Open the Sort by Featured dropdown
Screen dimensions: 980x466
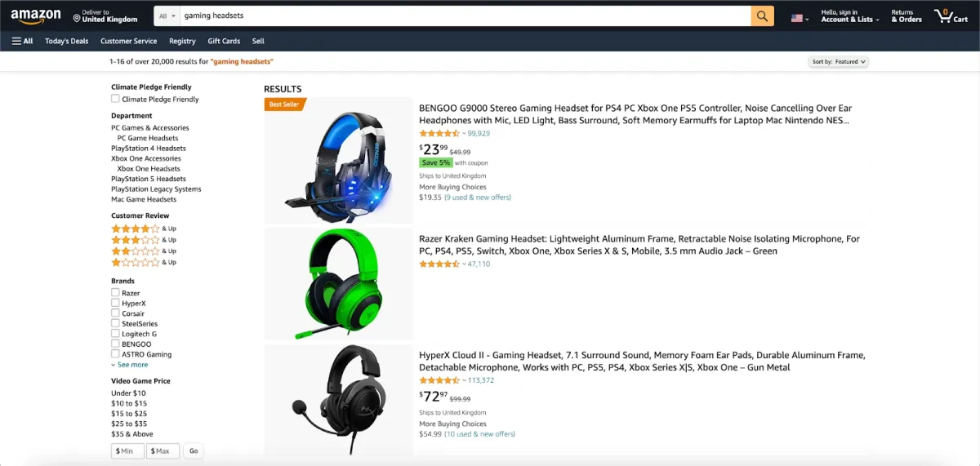[x=839, y=61]
